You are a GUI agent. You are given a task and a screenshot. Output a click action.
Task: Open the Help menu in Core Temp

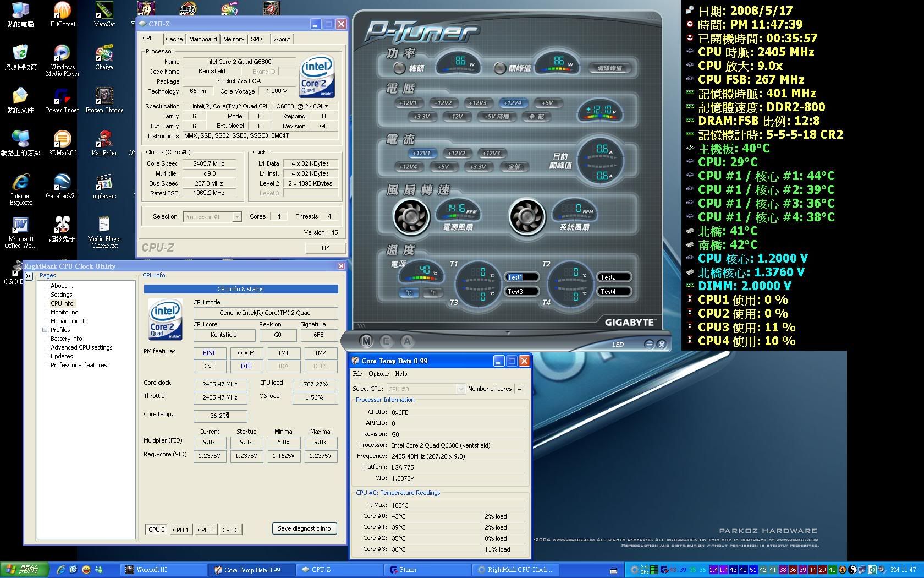coord(401,374)
